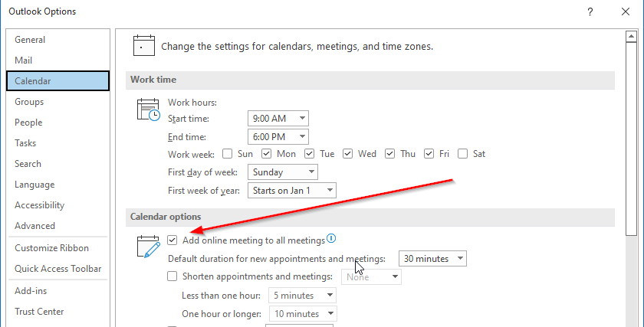Screen dimensions: 644x327
Task: Open the Start time dropdown
Action: (x=278, y=119)
